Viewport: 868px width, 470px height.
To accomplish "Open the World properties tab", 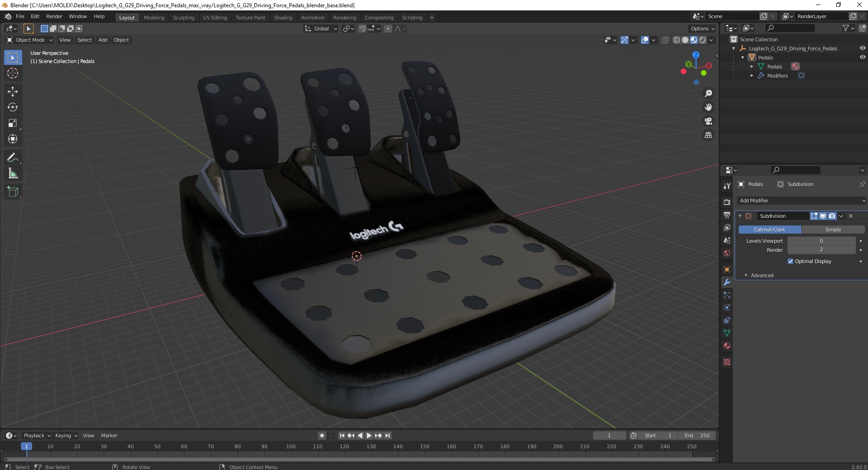I will (x=727, y=253).
